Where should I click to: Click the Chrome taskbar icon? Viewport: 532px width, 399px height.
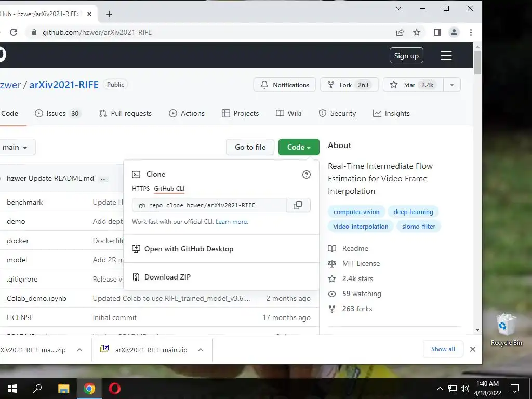[89, 389]
